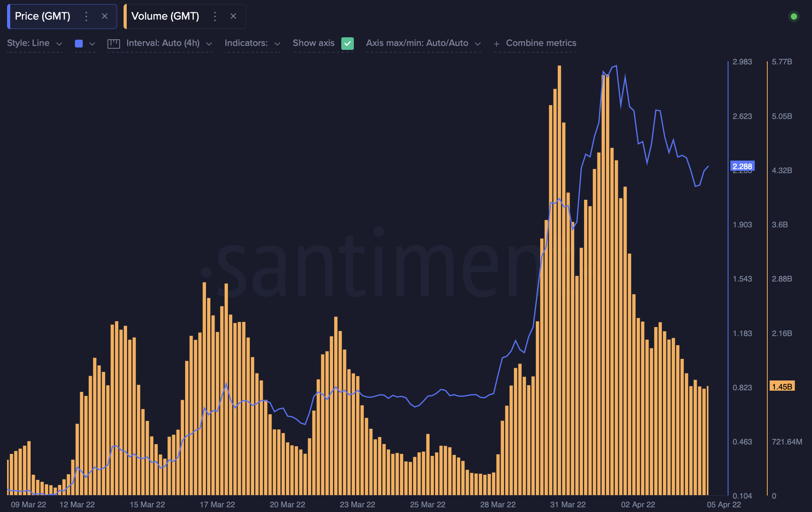The image size is (812, 512).
Task: Remove the Price (GMT) metric
Action: tap(104, 16)
